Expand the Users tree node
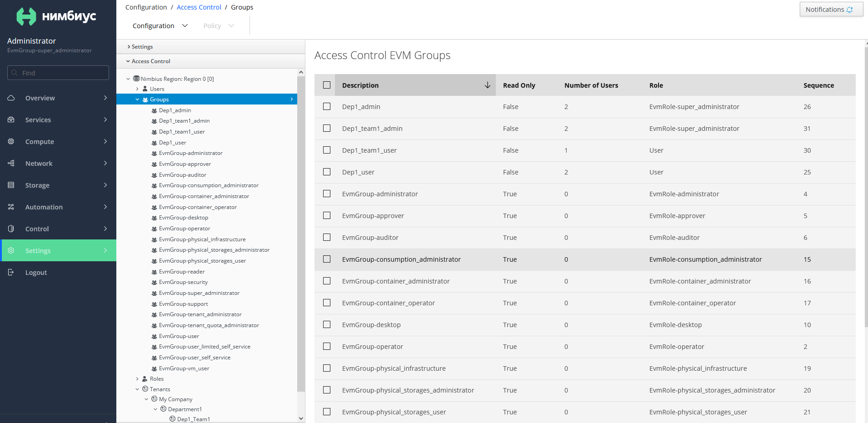This screenshot has width=868, height=423. coord(137,89)
